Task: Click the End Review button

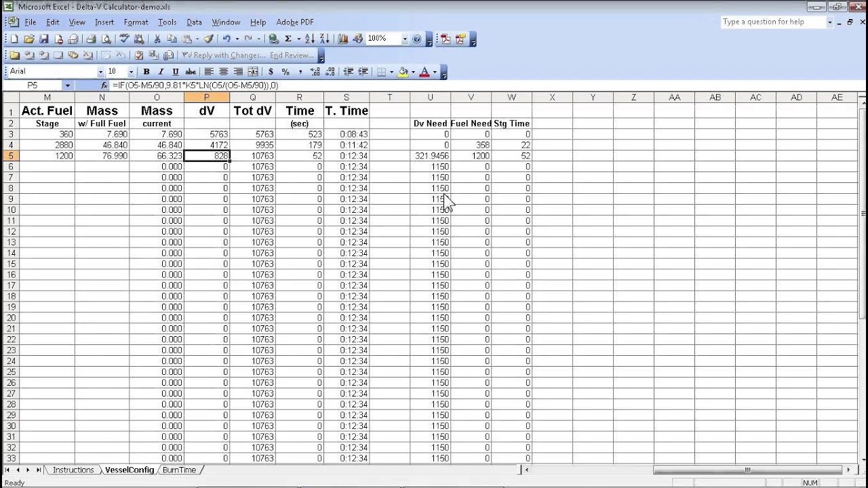Action: [292, 56]
